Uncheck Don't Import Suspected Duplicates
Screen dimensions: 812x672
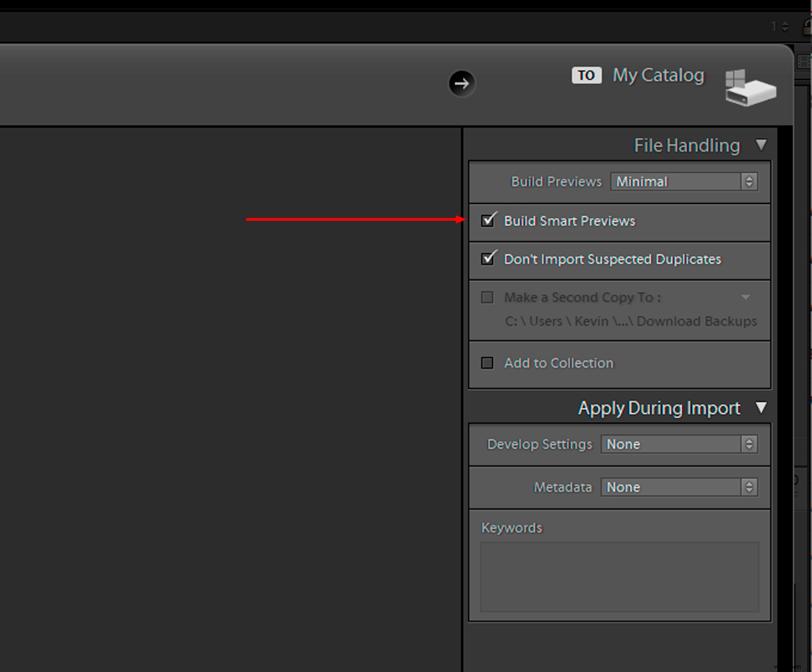click(x=488, y=259)
